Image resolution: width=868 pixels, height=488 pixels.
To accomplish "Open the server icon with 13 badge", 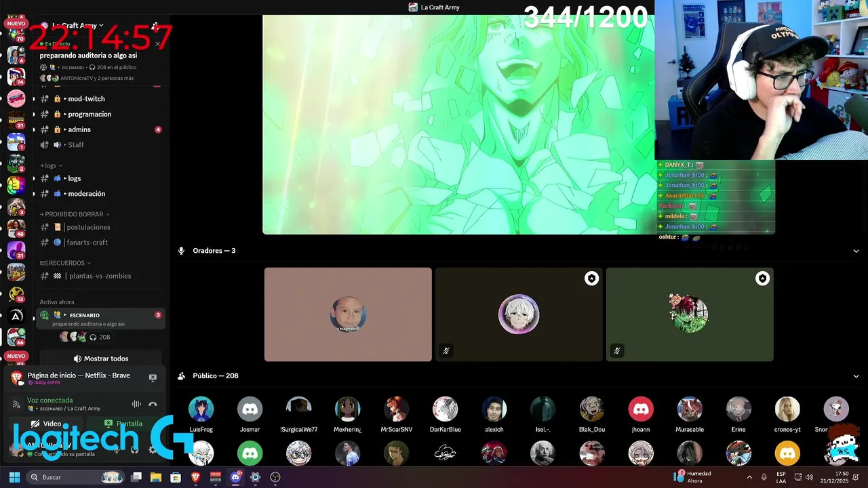I will (x=16, y=293).
